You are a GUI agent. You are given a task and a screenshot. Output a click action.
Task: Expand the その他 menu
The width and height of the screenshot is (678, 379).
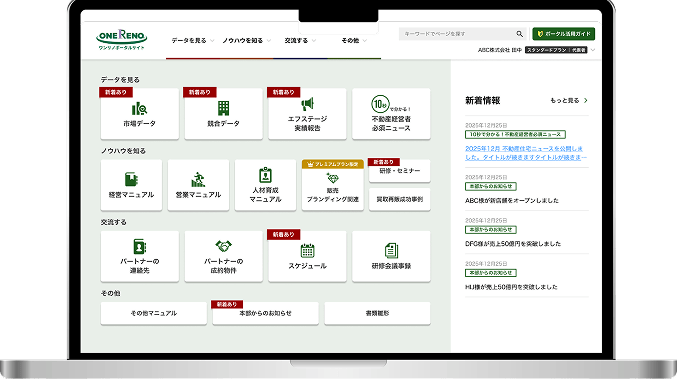[354, 41]
